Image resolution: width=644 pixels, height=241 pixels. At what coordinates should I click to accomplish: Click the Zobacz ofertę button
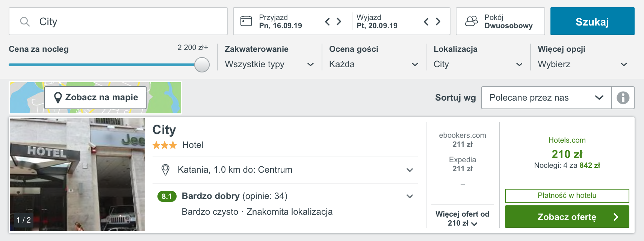point(567,217)
